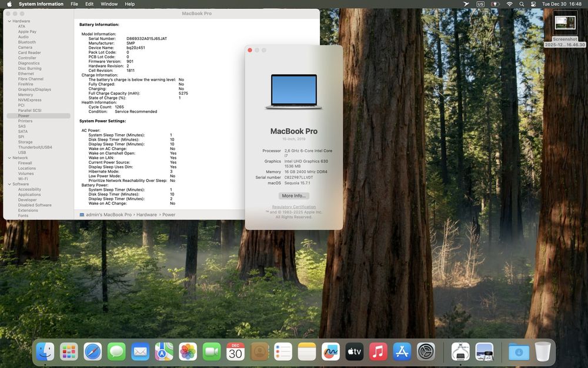Launch FaceTime from the Dock
This screenshot has width=588, height=368.
(212, 352)
